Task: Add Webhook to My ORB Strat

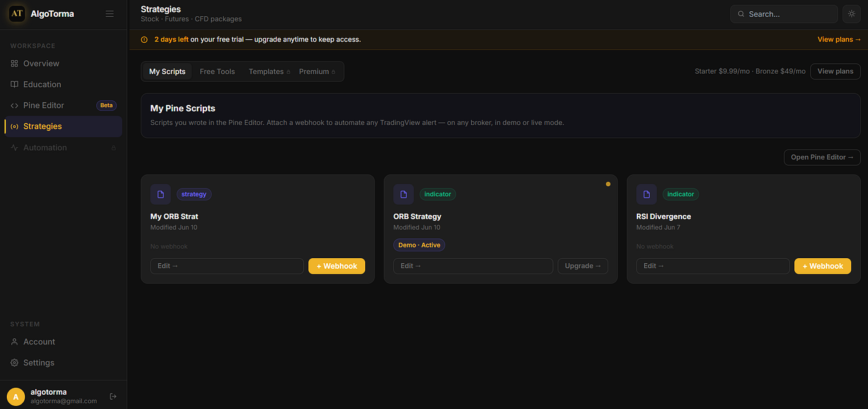Action: pos(337,266)
